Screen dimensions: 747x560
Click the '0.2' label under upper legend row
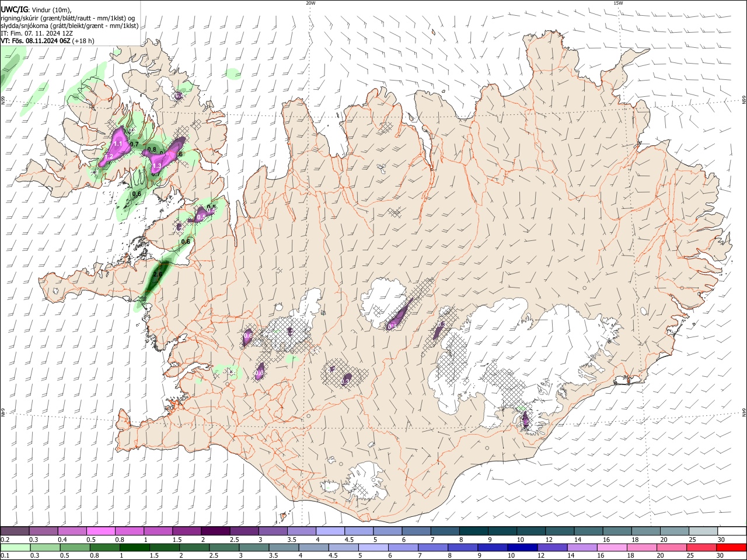point(5,540)
